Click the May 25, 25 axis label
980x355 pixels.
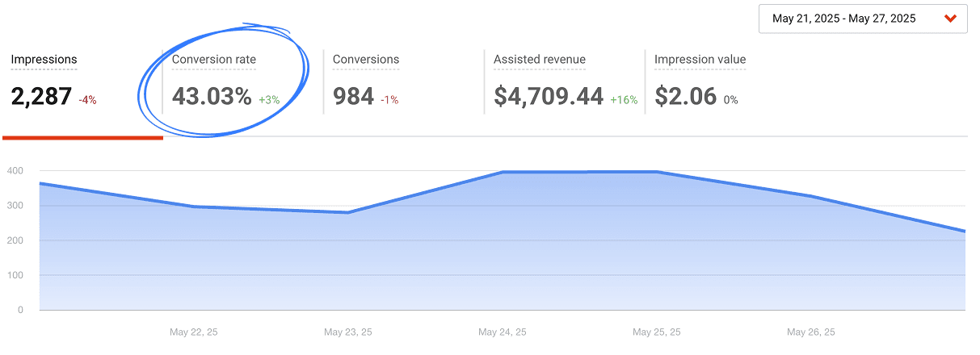(657, 332)
